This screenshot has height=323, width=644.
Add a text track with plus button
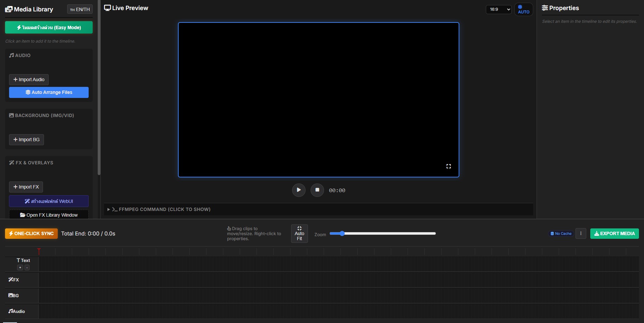[20, 268]
